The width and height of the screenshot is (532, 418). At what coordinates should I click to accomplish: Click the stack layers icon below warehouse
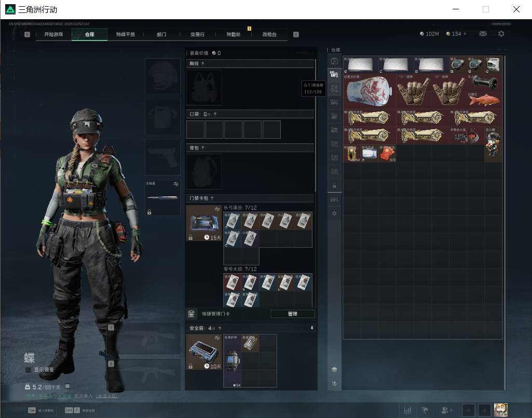(334, 369)
